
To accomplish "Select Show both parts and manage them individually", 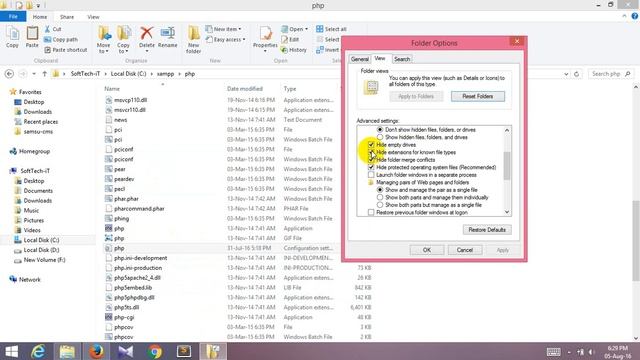I will click(380, 197).
